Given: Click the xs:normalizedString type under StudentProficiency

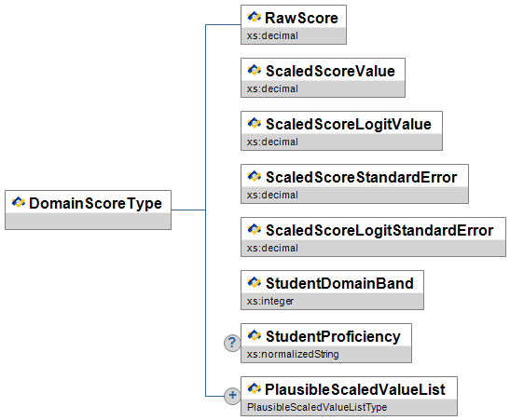Looking at the screenshot, I should coord(293,354).
